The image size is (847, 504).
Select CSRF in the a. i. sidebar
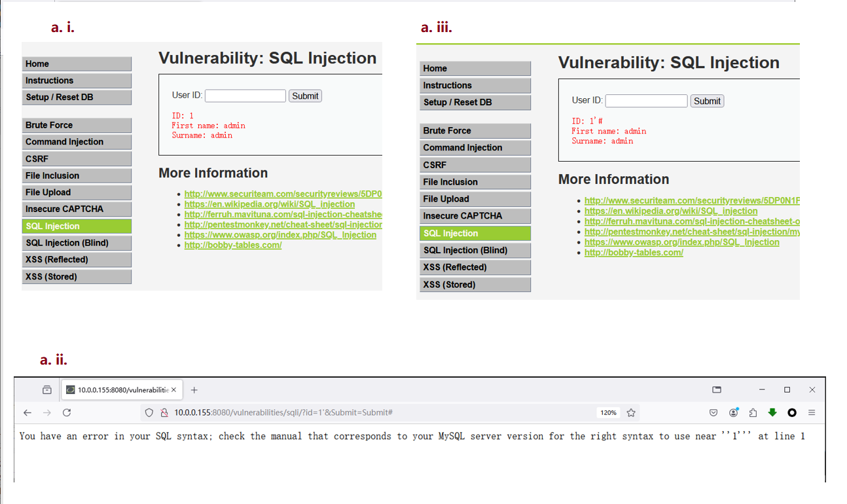point(77,158)
